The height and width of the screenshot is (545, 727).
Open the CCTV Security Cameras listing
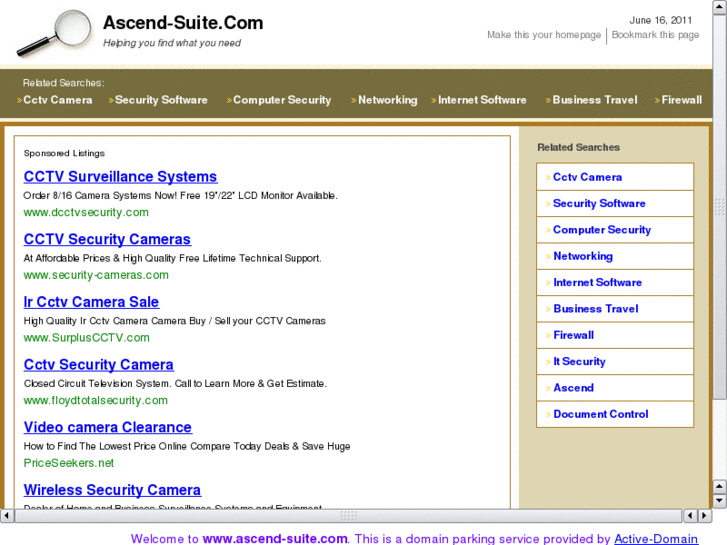[107, 239]
